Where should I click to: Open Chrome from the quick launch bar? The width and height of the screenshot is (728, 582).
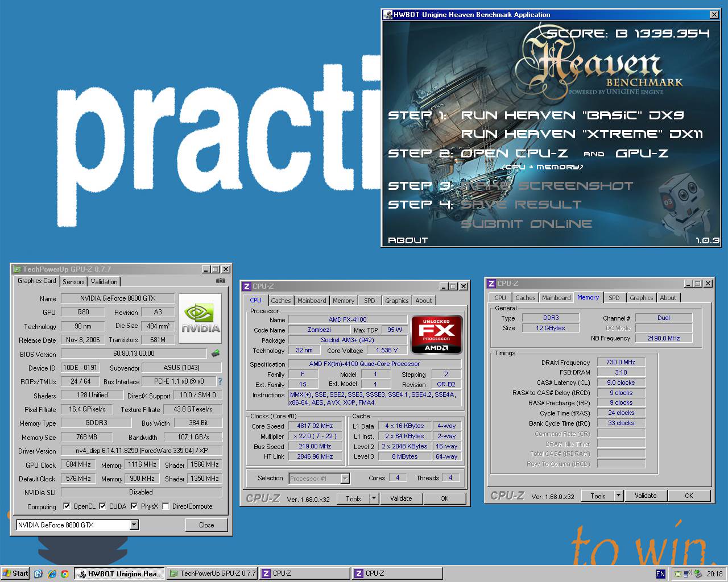65,573
